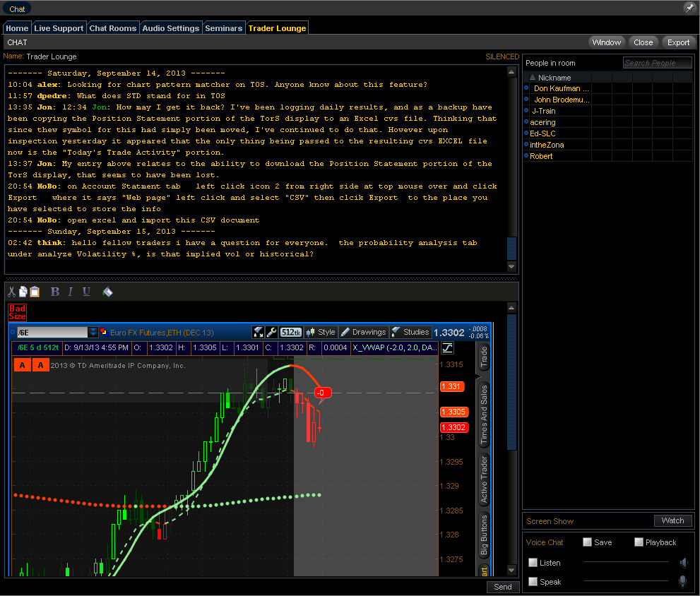Select the Trader Lounge tab
Screen dimensions: 700x596
277,28
